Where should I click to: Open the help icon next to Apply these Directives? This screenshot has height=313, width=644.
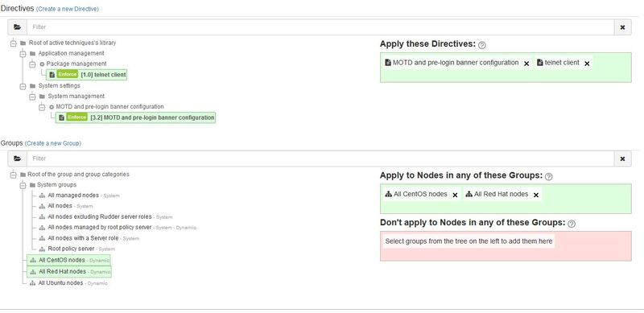click(482, 45)
